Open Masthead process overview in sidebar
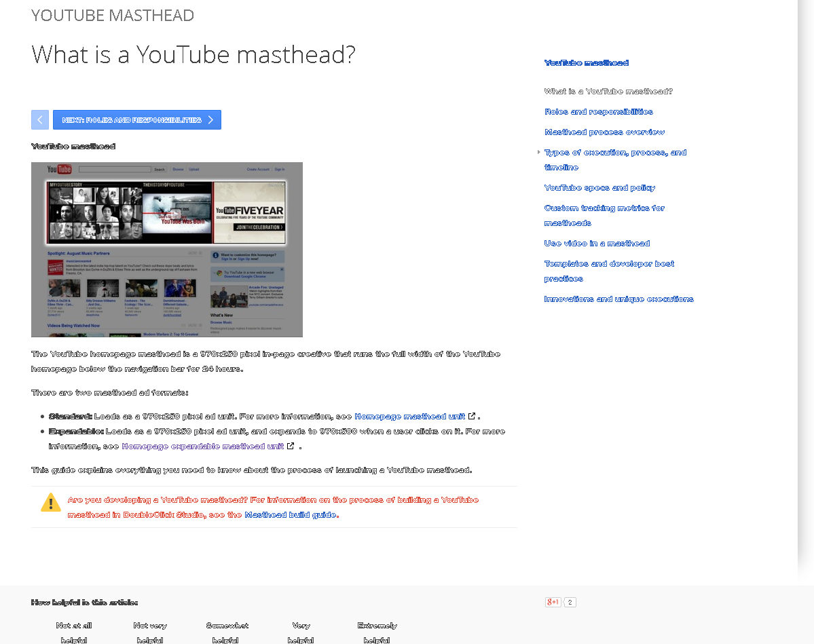The image size is (814, 644). (604, 132)
